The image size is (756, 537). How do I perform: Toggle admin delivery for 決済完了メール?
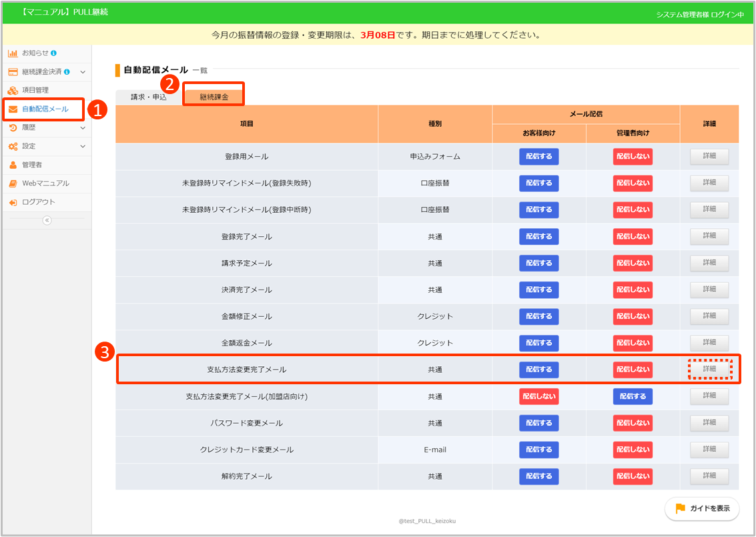633,290
